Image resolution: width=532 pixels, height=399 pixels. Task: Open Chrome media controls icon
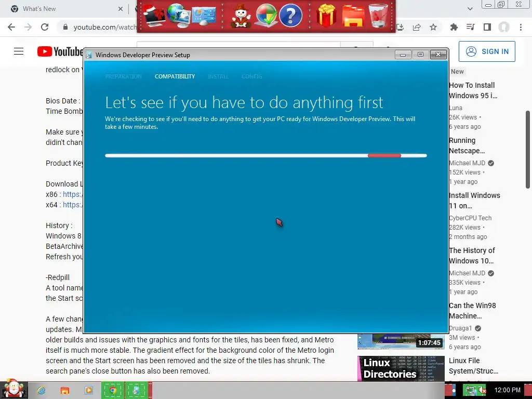470,27
